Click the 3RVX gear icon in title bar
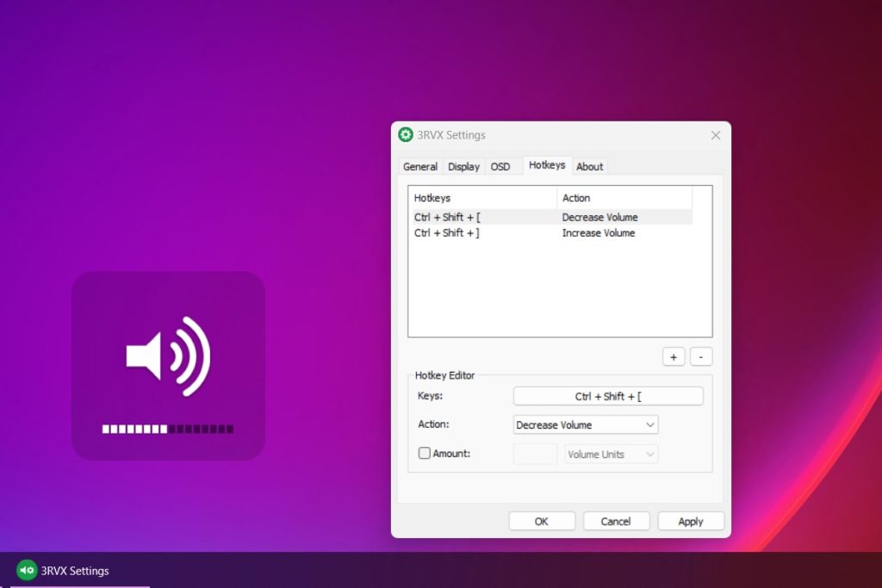Image resolution: width=882 pixels, height=588 pixels. click(x=406, y=135)
